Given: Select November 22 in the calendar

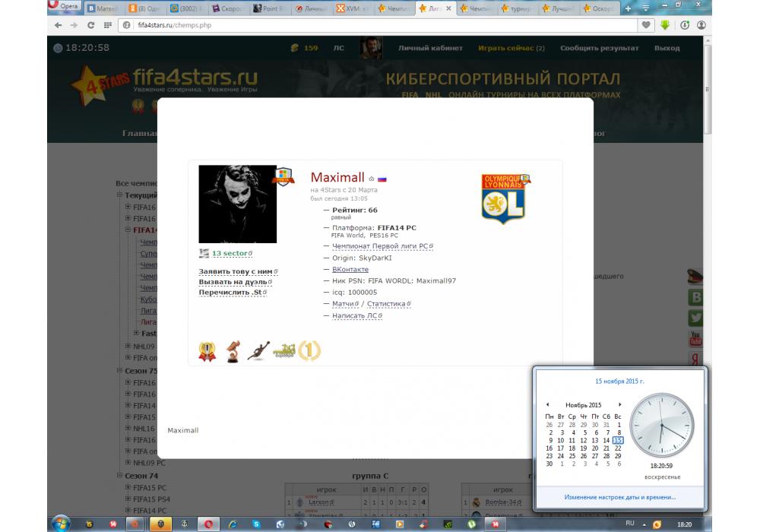Looking at the screenshot, I should point(618,448).
